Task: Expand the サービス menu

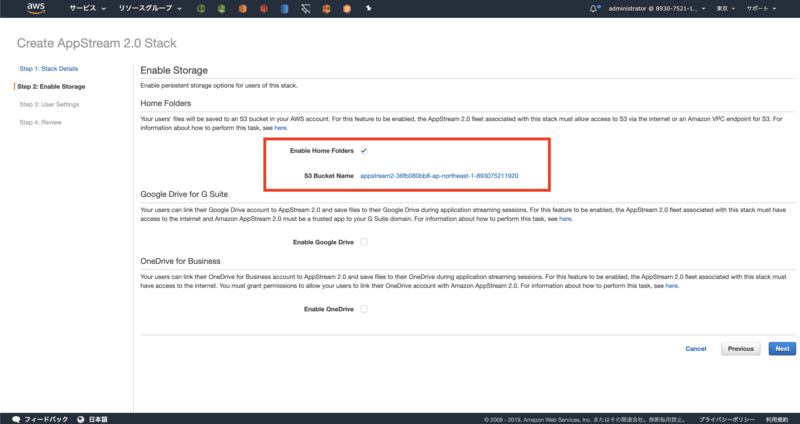Action: (x=88, y=9)
